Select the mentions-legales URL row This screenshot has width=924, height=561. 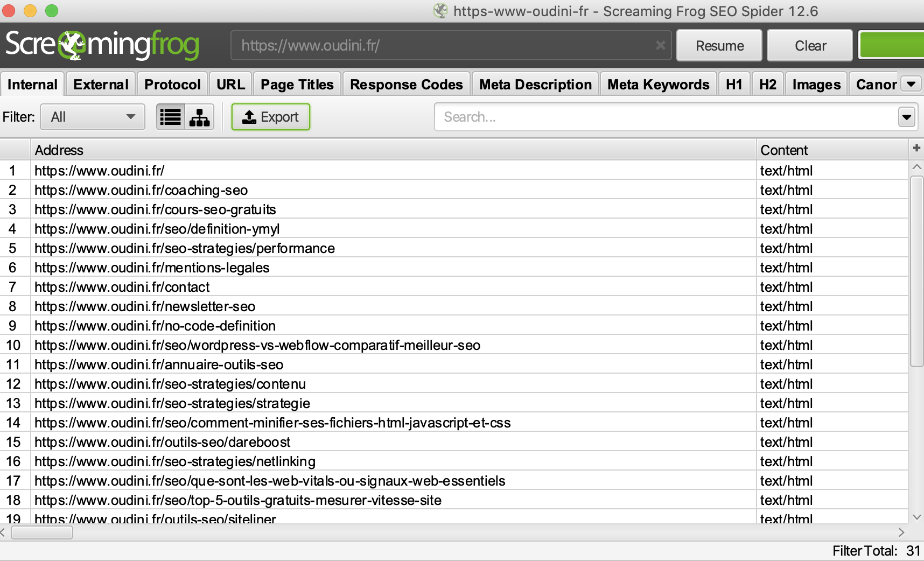(454, 268)
